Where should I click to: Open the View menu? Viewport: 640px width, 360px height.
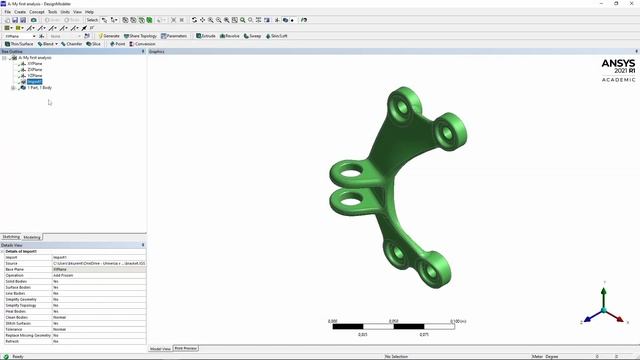pyautogui.click(x=77, y=12)
